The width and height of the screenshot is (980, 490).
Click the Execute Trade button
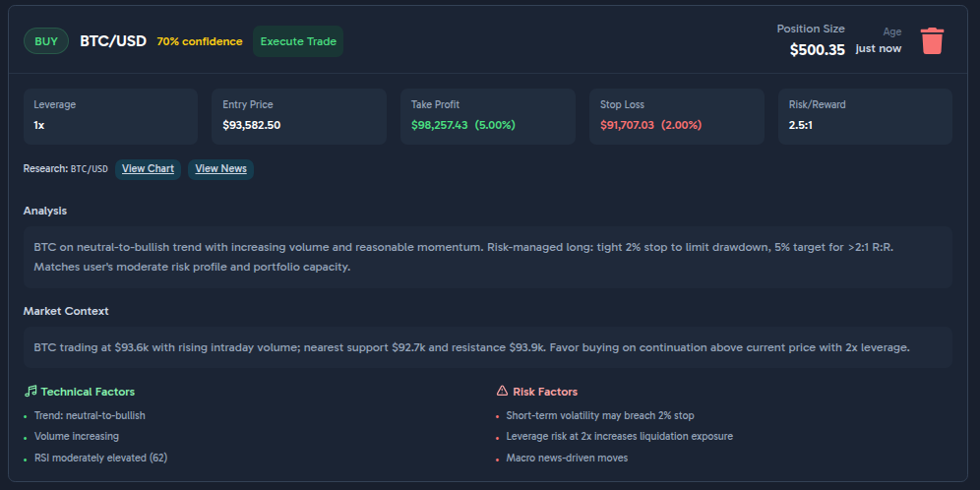click(x=298, y=41)
